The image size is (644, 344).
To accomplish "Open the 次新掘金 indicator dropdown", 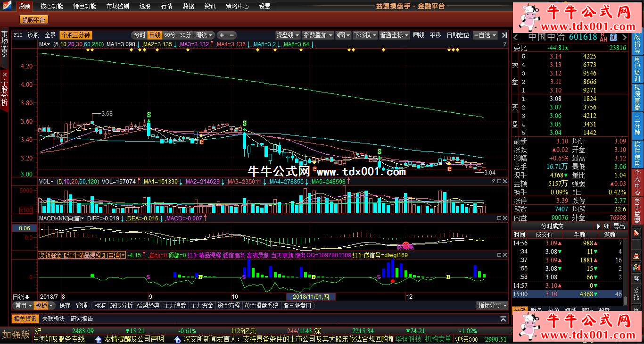I will [x=82, y=255].
